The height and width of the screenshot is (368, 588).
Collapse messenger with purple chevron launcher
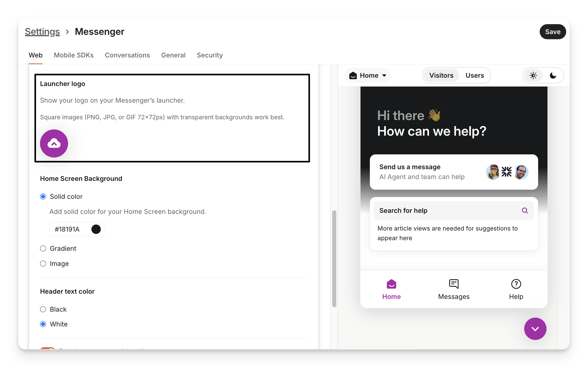tap(535, 329)
